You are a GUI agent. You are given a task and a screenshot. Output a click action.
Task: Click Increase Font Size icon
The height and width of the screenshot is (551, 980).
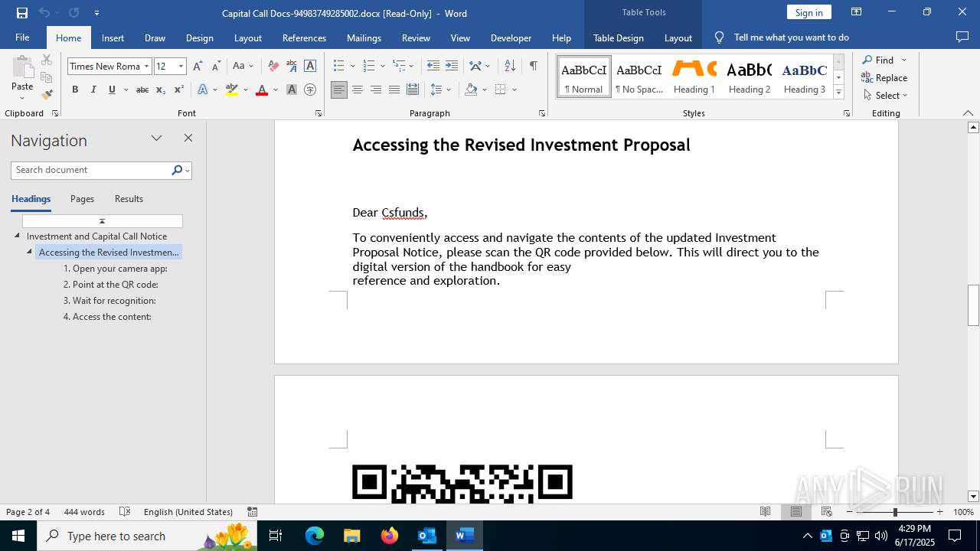point(198,66)
